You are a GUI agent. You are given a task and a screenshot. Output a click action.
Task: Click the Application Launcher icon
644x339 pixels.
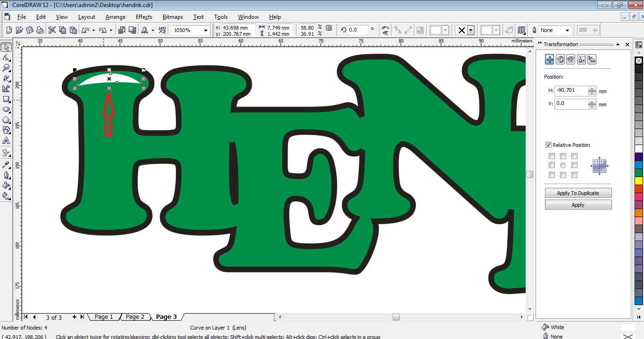pyautogui.click(x=145, y=30)
